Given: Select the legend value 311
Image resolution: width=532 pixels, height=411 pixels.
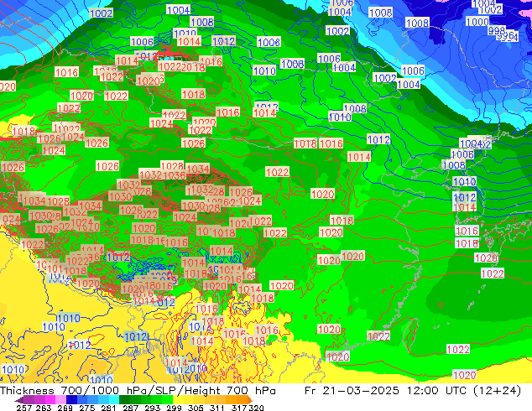Looking at the screenshot, I should pos(217,408).
